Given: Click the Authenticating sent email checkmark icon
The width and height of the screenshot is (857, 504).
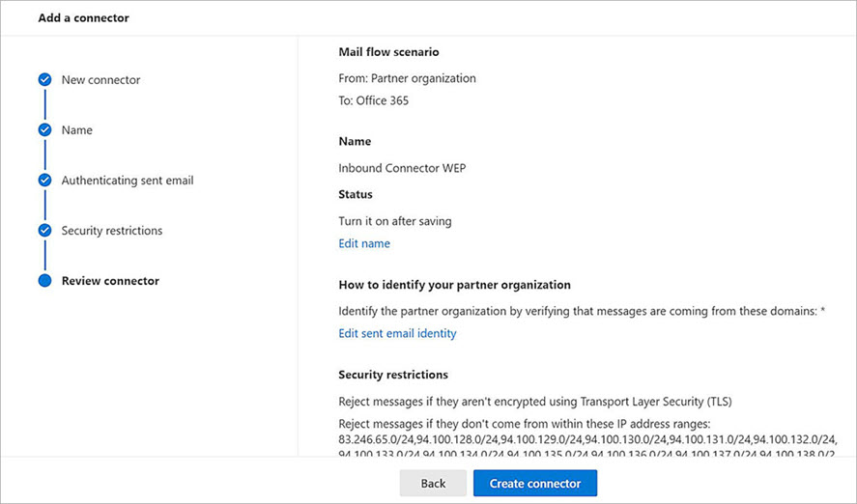Looking at the screenshot, I should [44, 181].
